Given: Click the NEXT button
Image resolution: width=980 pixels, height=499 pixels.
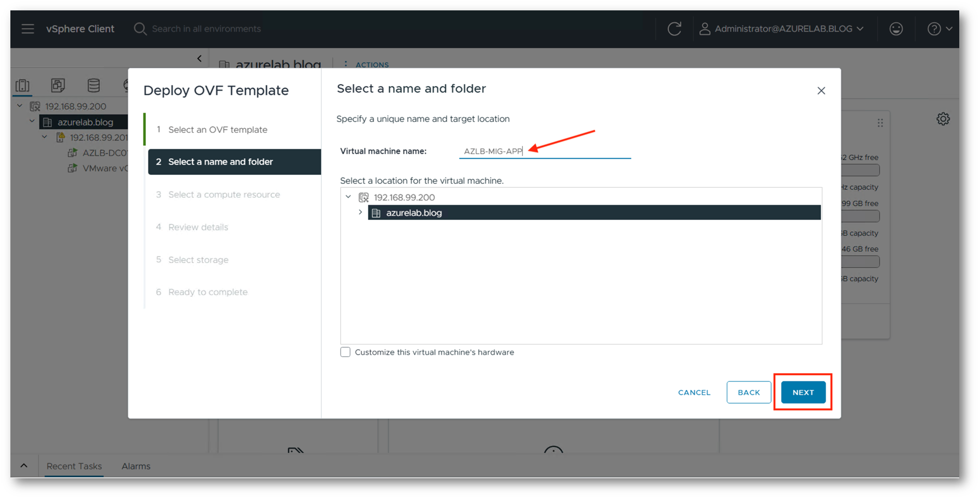Looking at the screenshot, I should point(803,392).
